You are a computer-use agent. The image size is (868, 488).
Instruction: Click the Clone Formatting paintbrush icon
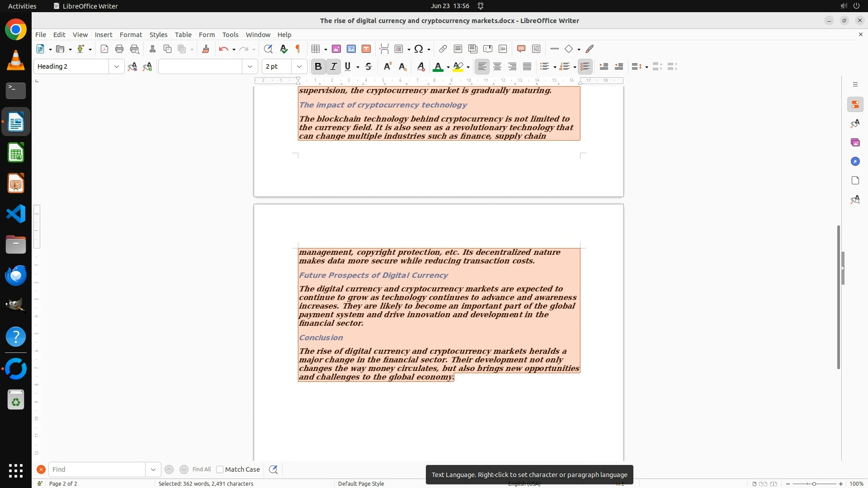click(x=206, y=49)
